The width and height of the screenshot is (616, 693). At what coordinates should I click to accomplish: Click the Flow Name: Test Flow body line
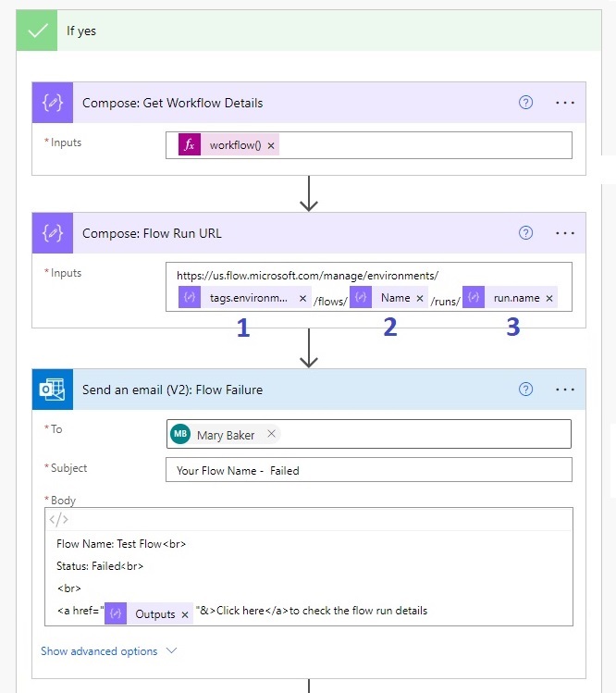click(x=121, y=544)
